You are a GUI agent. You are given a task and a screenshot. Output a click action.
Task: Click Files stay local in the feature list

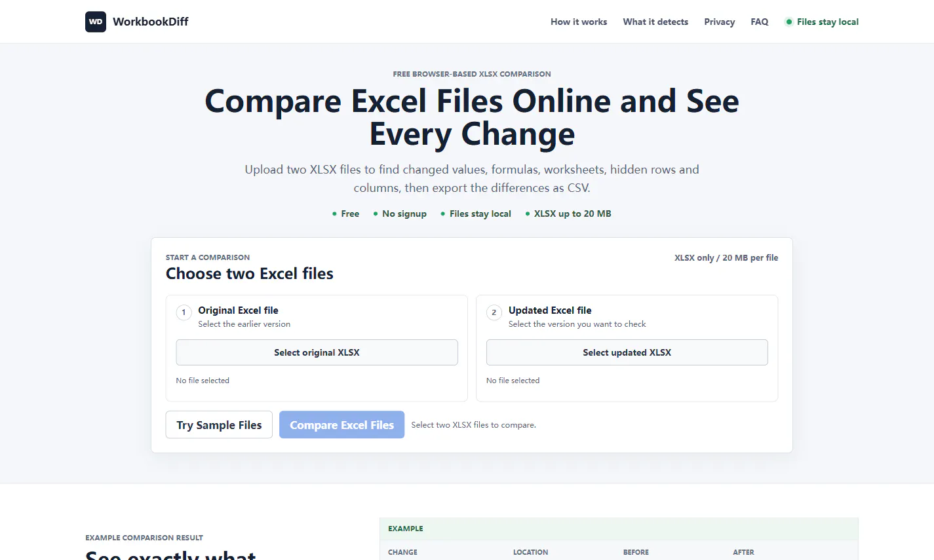point(480,214)
